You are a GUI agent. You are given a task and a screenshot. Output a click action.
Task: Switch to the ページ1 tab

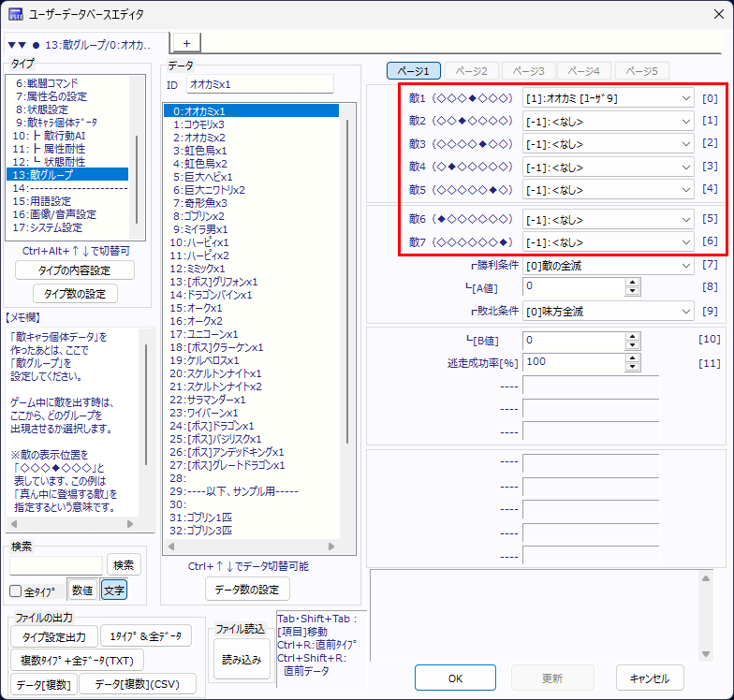(413, 71)
